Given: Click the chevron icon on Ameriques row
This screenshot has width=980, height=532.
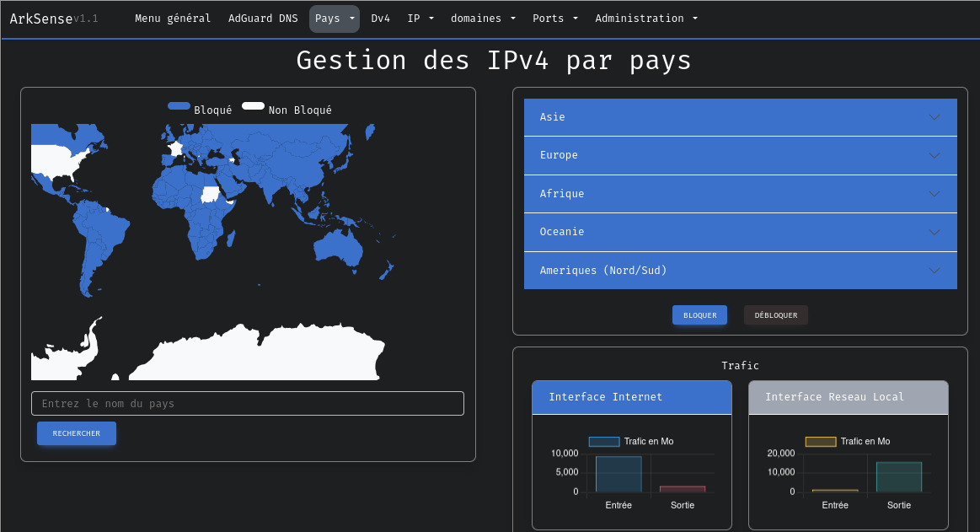Looking at the screenshot, I should click(934, 271).
